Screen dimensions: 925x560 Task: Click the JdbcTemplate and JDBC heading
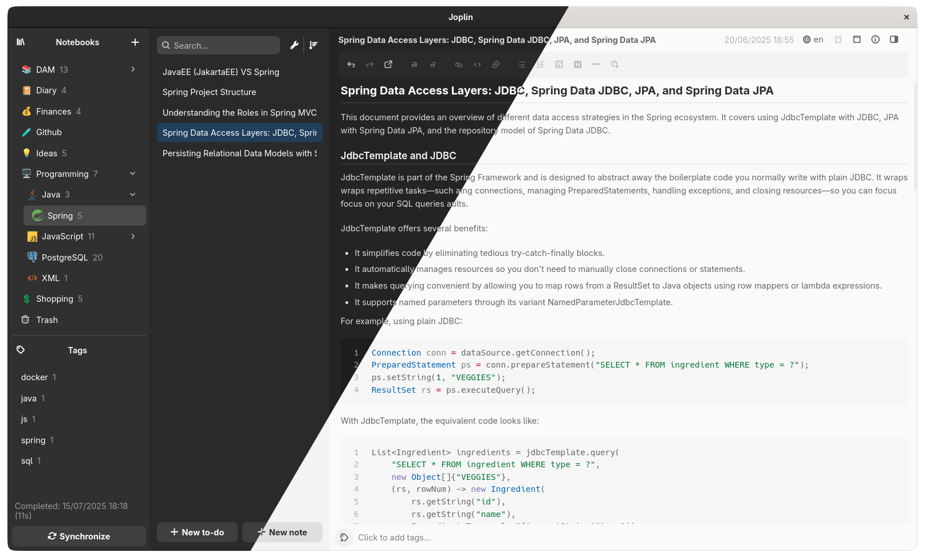coord(399,156)
